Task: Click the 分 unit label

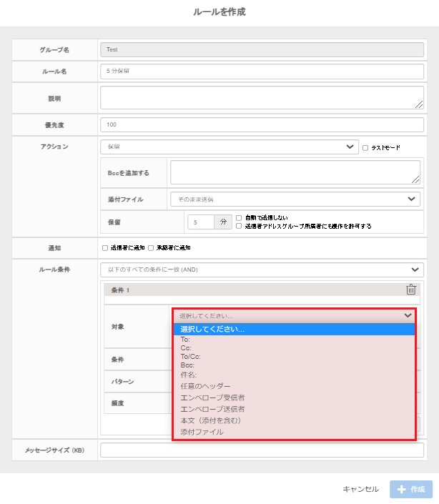Action: point(223,222)
